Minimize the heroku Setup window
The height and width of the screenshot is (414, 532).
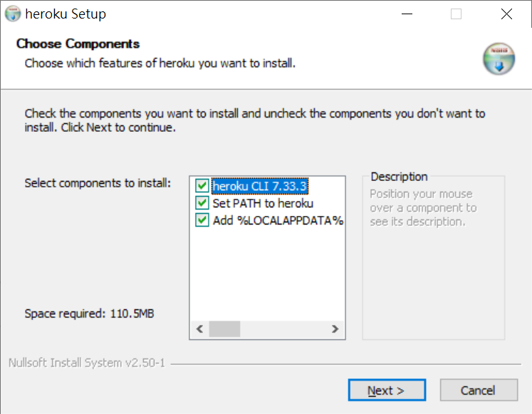coord(407,14)
